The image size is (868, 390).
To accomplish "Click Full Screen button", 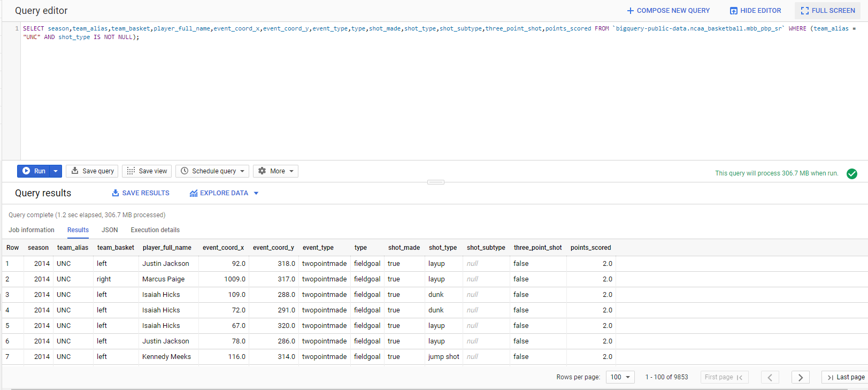I will (x=828, y=11).
